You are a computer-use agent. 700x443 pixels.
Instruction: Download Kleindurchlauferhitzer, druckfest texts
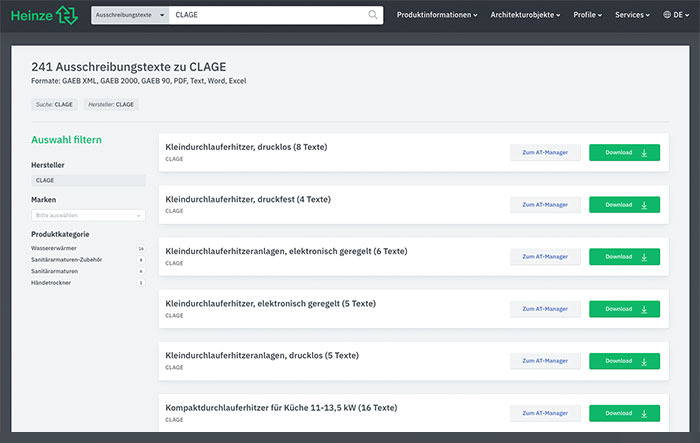[624, 205]
